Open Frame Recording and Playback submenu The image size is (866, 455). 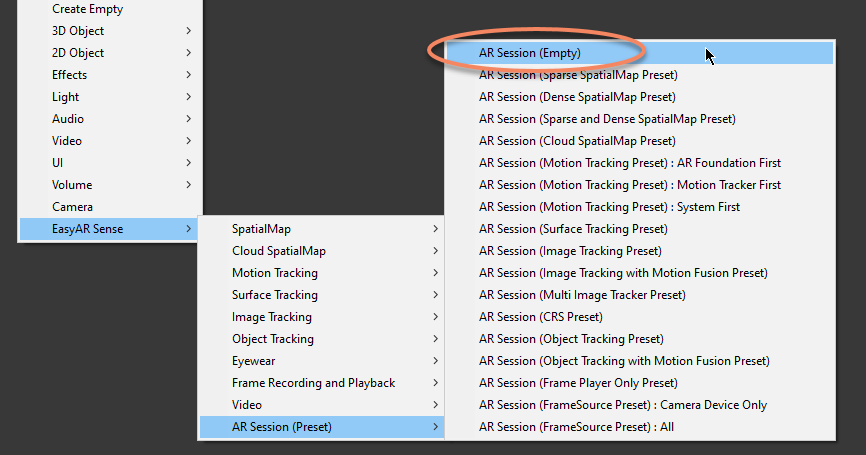[x=313, y=383]
